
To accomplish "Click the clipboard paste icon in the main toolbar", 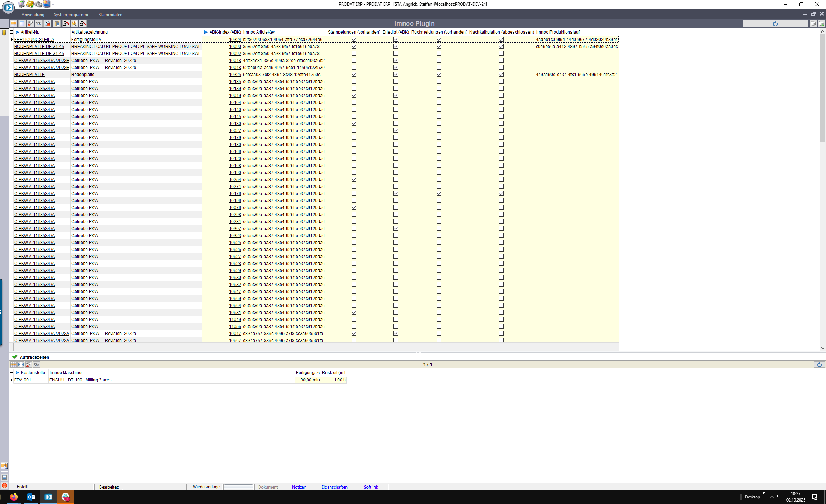I will (x=57, y=23).
